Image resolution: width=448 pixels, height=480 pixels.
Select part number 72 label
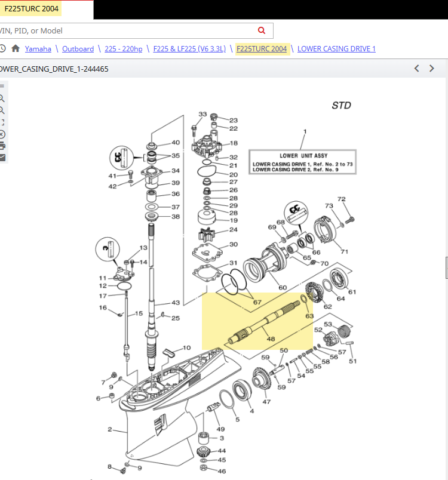click(x=342, y=199)
